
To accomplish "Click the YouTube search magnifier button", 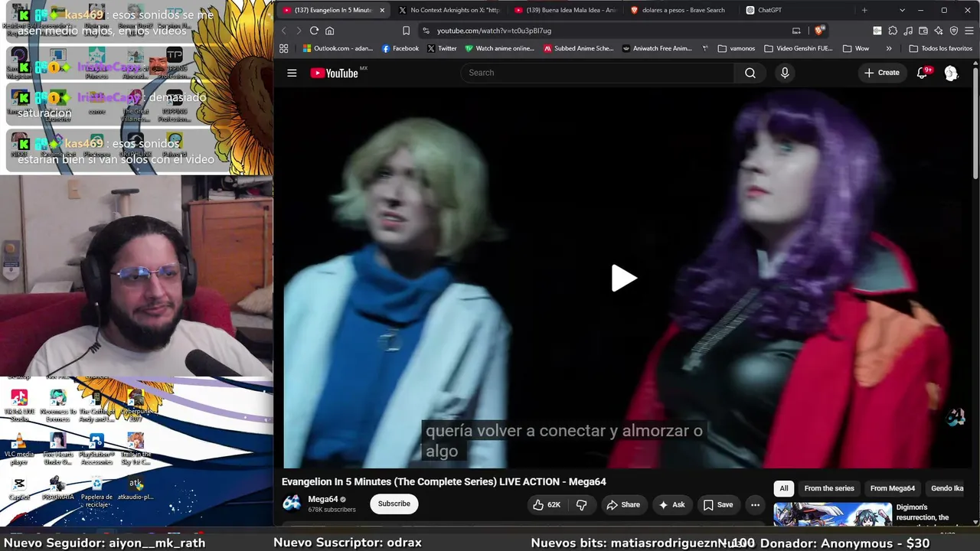I will pos(750,73).
